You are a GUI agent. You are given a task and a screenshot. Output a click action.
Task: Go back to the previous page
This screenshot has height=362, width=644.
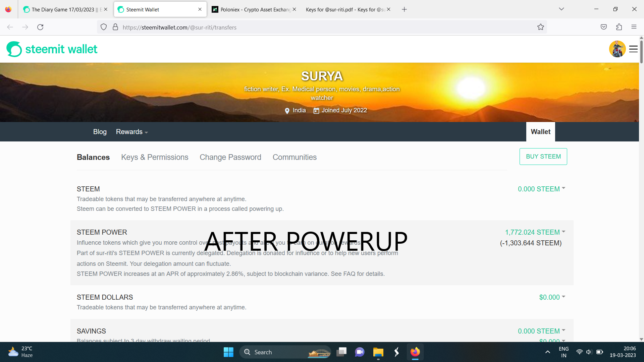click(10, 27)
